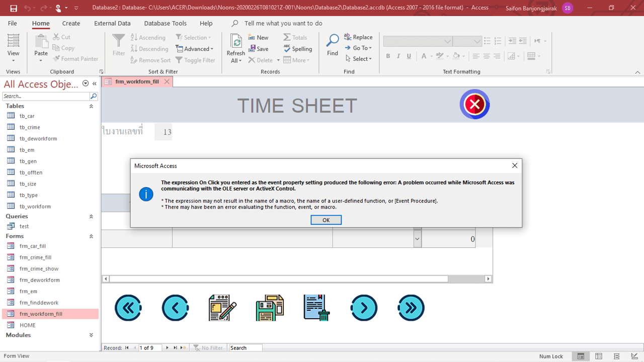
Task: Switch to the External Data tab
Action: [x=112, y=23]
